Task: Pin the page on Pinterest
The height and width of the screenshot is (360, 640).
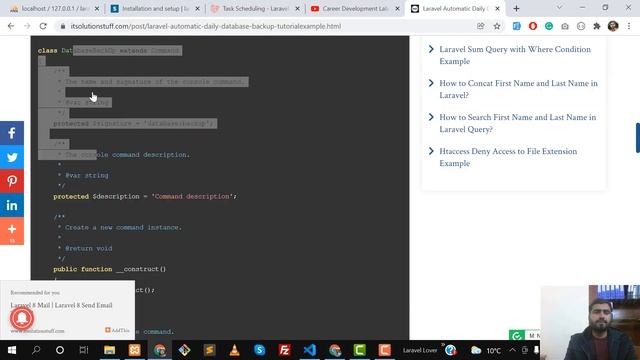Action: point(12,181)
